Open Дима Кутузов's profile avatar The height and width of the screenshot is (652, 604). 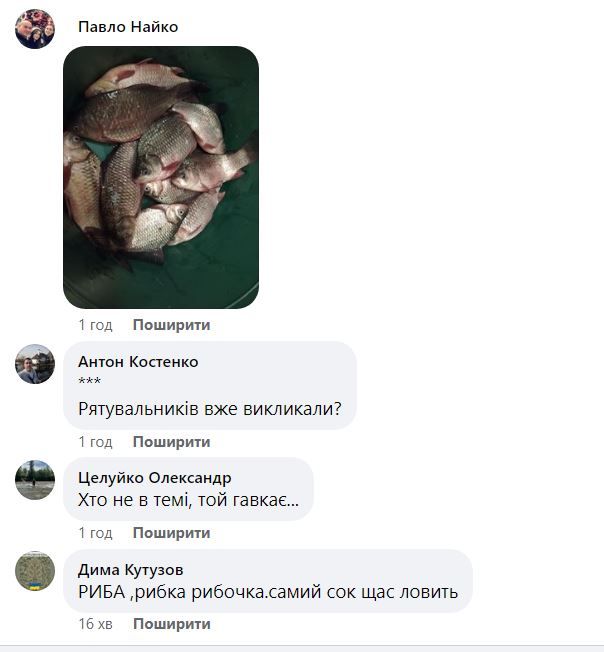35,571
